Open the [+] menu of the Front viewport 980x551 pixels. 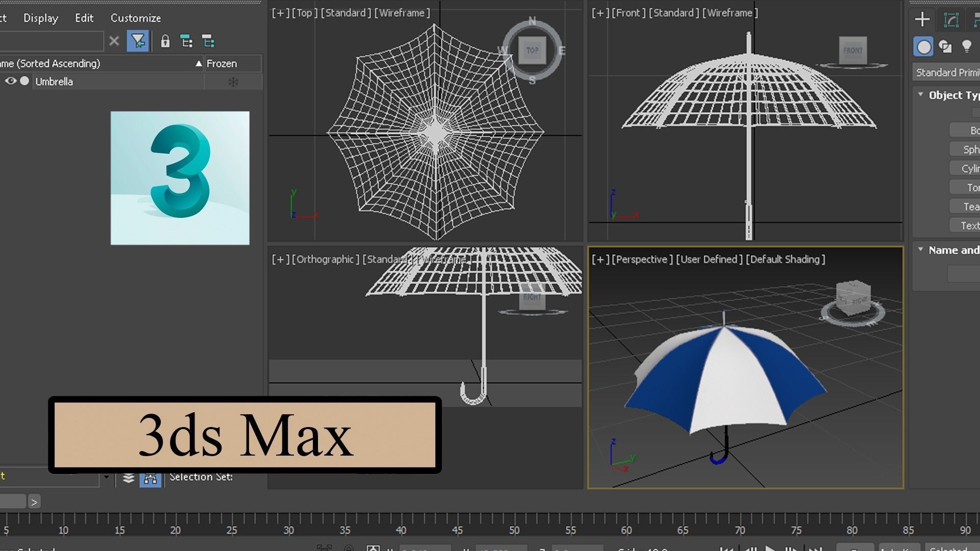[601, 13]
